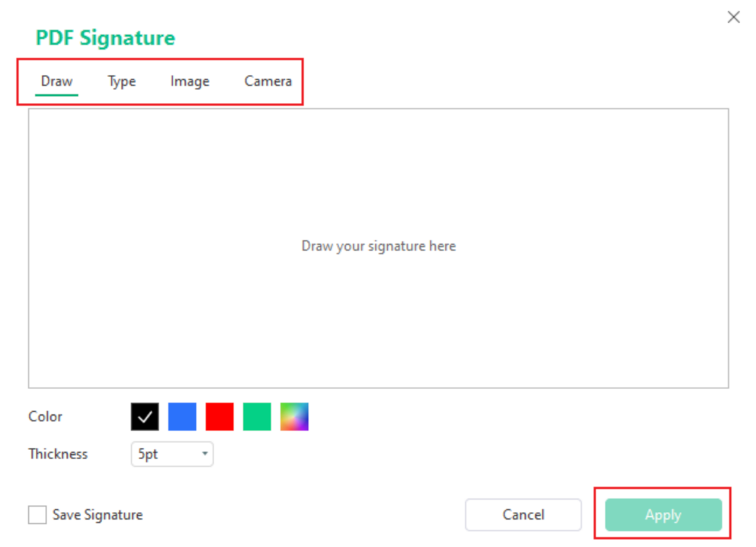
Task: Pick the red signature color
Action: [219, 416]
